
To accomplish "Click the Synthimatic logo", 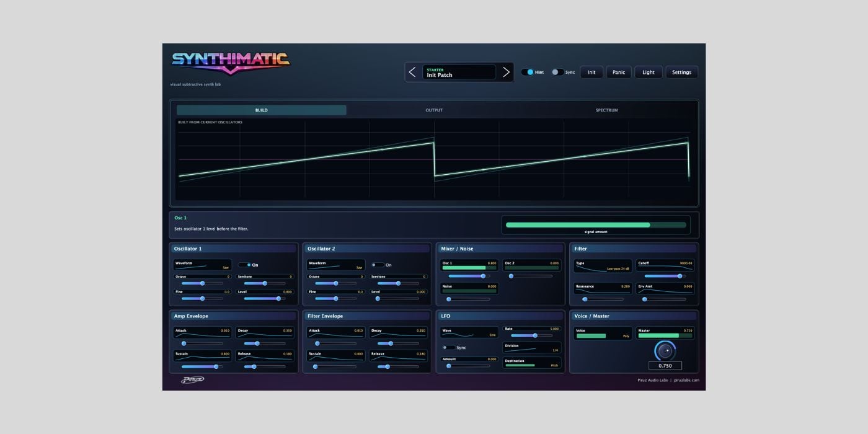I will [x=231, y=63].
